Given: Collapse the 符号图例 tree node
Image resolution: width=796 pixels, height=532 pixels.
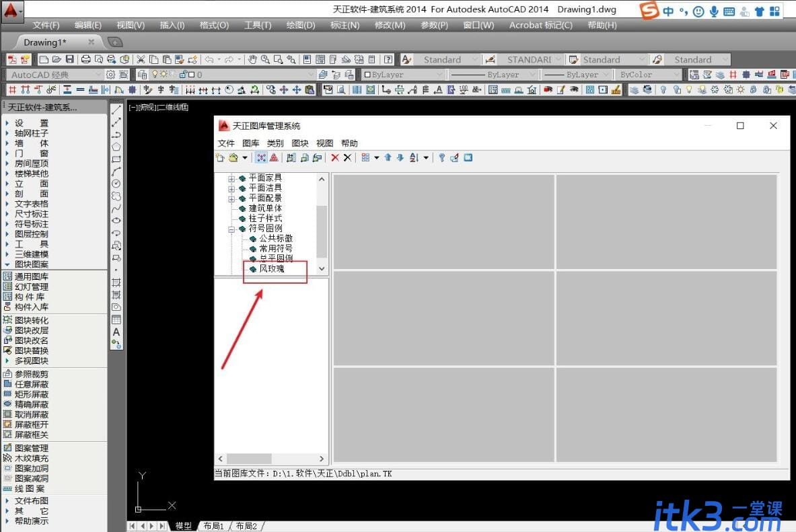Looking at the screenshot, I should 231,229.
